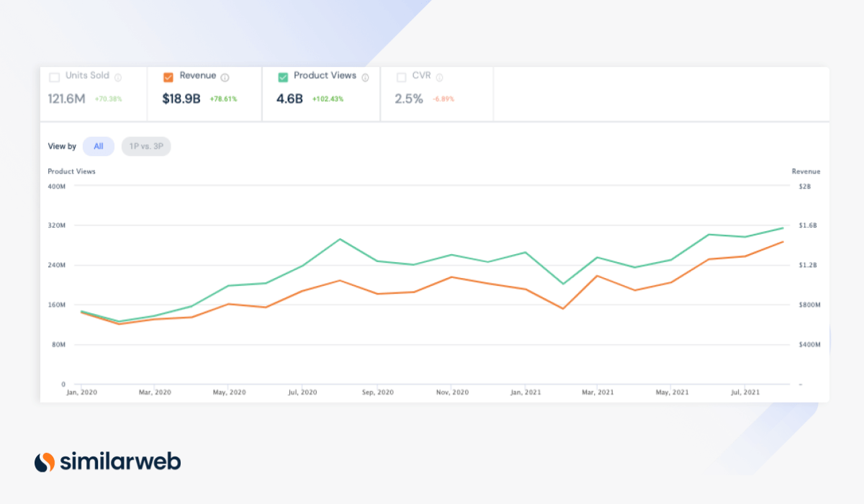Select the Jan, 2020 axis label

(81, 392)
